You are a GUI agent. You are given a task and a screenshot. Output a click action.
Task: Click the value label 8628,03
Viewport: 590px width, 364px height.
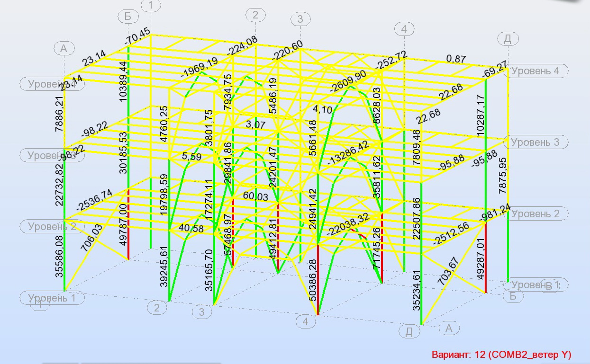tap(376, 105)
